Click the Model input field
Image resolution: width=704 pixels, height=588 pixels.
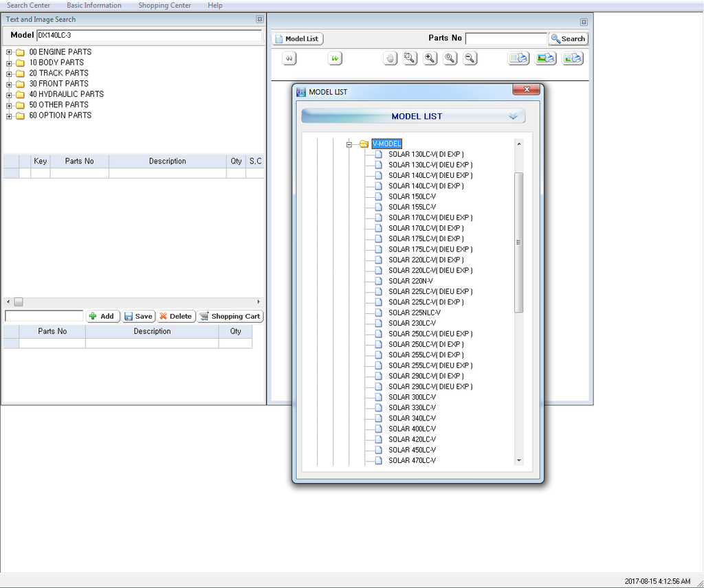pyautogui.click(x=148, y=35)
